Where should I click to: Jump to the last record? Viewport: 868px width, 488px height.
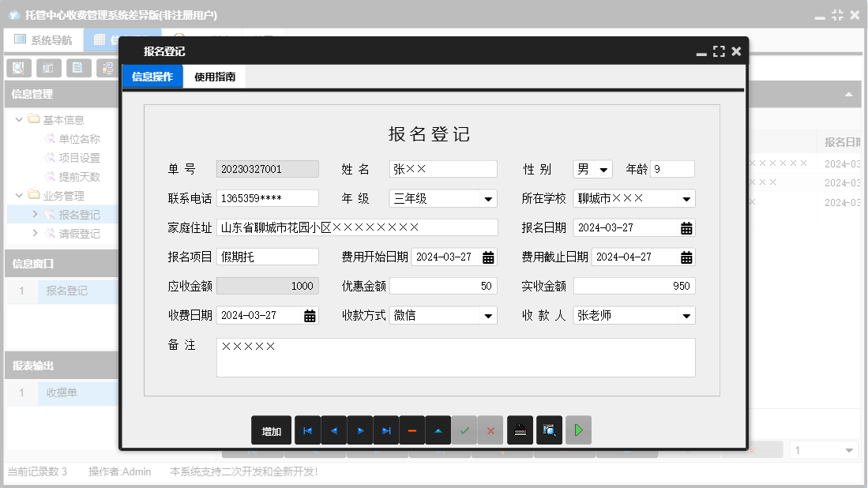point(385,430)
